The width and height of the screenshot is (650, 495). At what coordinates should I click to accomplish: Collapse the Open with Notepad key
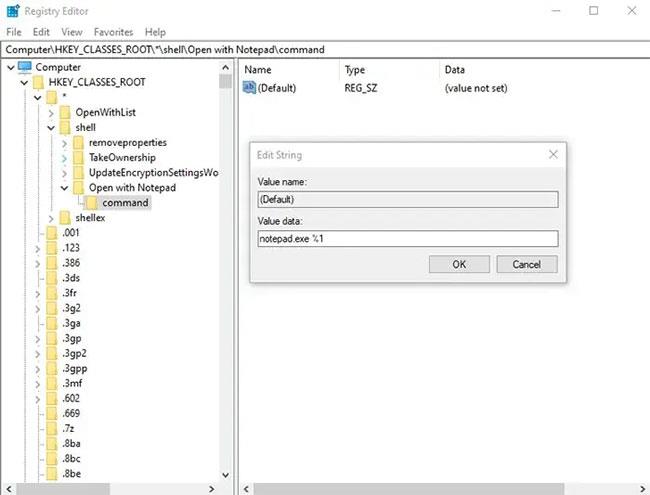coord(64,188)
